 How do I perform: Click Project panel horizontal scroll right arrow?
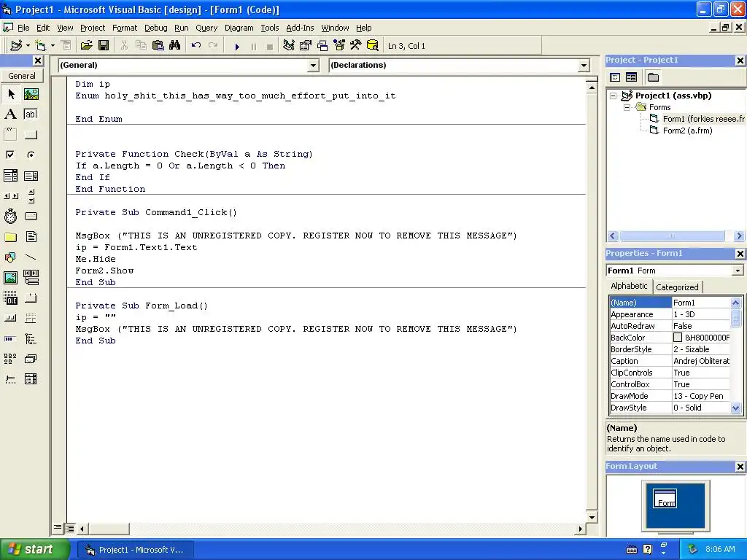click(x=739, y=236)
